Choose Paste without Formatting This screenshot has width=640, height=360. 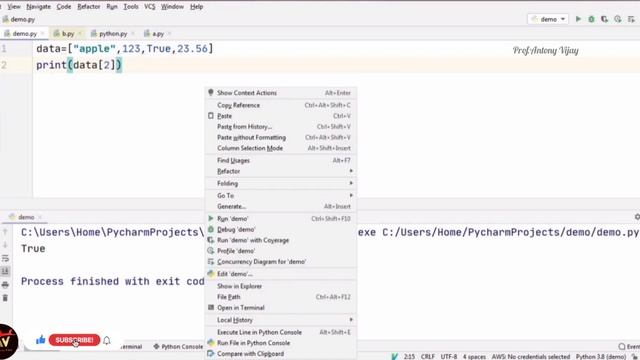(280, 138)
